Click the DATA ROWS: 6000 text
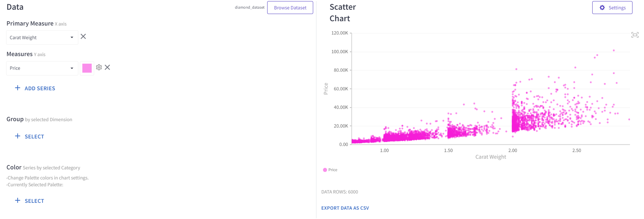 (x=339, y=192)
